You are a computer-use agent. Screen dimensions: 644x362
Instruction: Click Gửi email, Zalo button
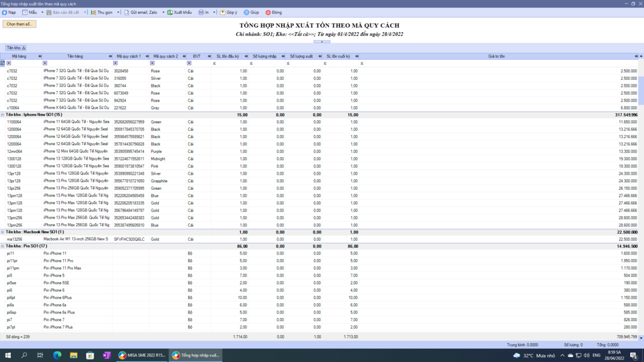[141, 13]
